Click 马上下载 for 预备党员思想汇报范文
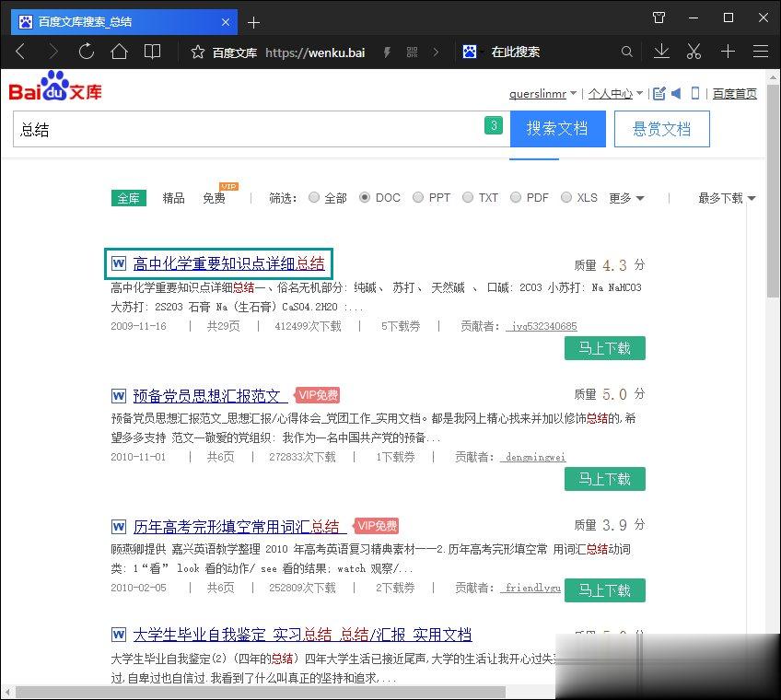 click(x=605, y=479)
